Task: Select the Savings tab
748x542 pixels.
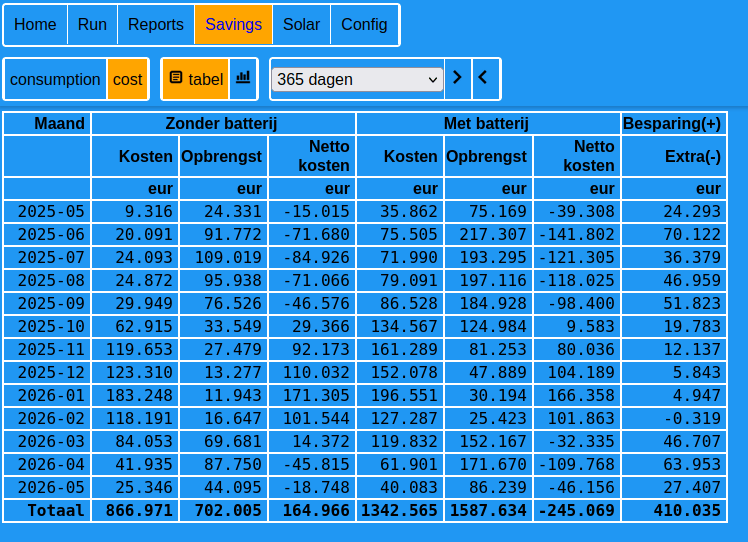Action: (233, 25)
